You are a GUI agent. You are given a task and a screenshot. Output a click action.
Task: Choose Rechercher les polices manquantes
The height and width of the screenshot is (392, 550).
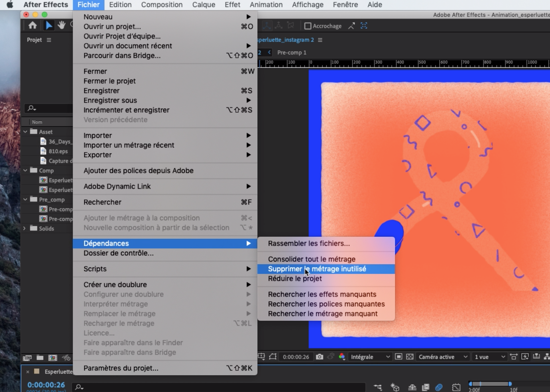click(x=326, y=304)
